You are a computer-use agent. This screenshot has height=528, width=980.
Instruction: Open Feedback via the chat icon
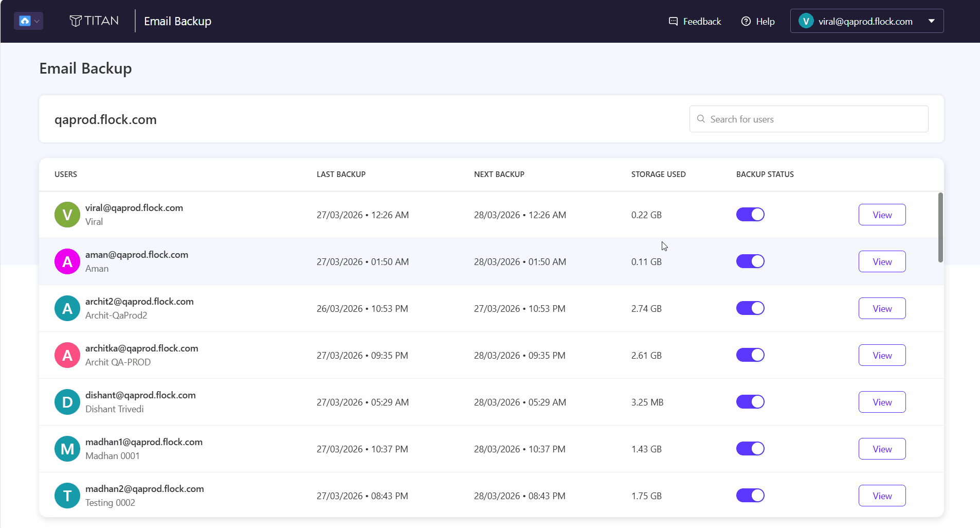point(673,21)
